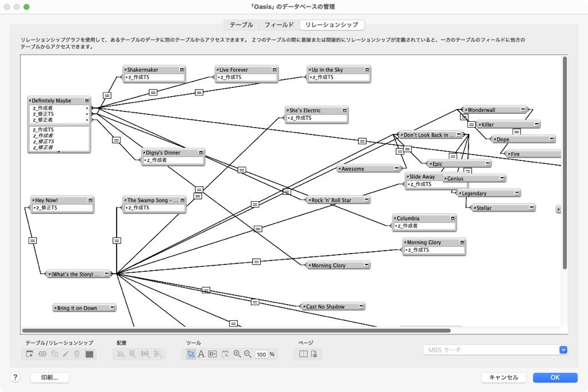
Task: Expand the Wonderwall table occurrence
Action: pyautogui.click(x=523, y=110)
